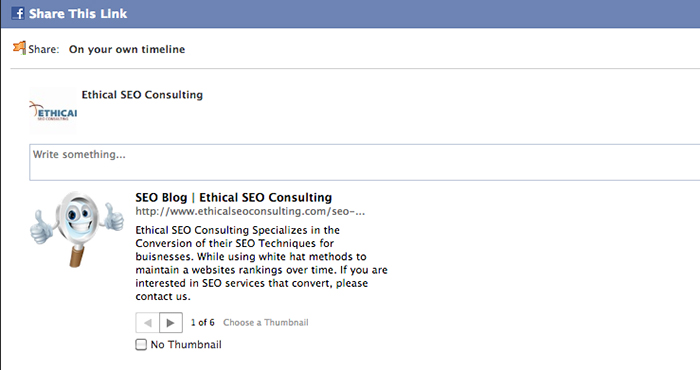The height and width of the screenshot is (370, 700).
Task: Click the ethicalseoconsulting.com URL
Action: click(x=250, y=212)
